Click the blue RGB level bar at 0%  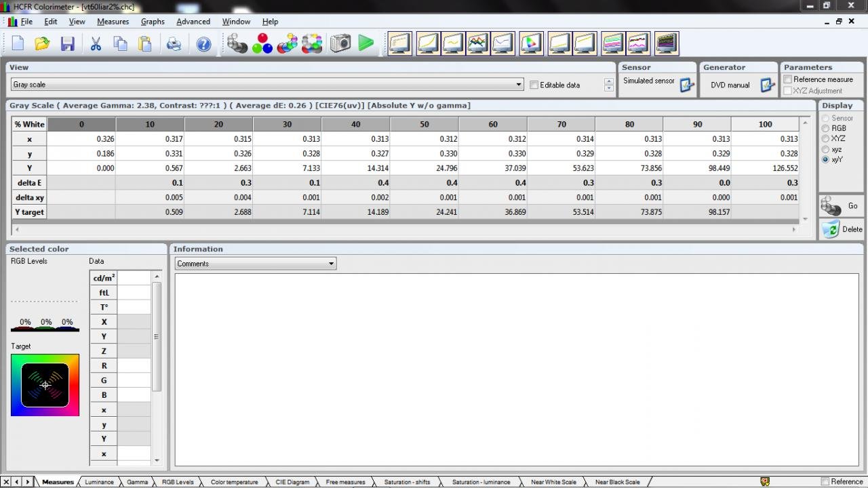coord(67,329)
